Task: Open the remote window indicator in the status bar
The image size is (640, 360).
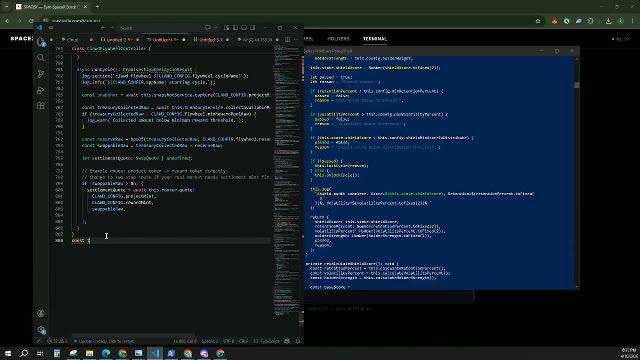Action: pos(39,341)
